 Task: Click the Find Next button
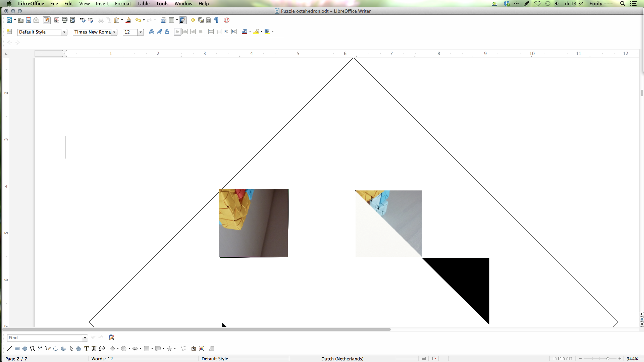93,338
